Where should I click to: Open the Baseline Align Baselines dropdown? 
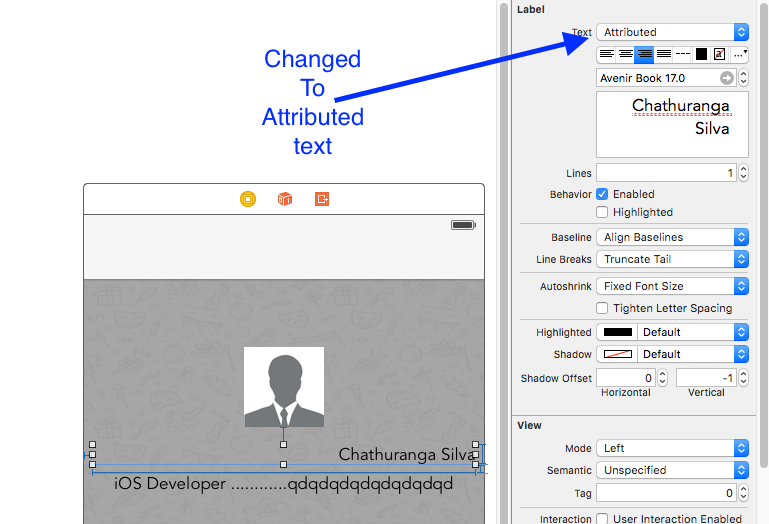[672, 237]
